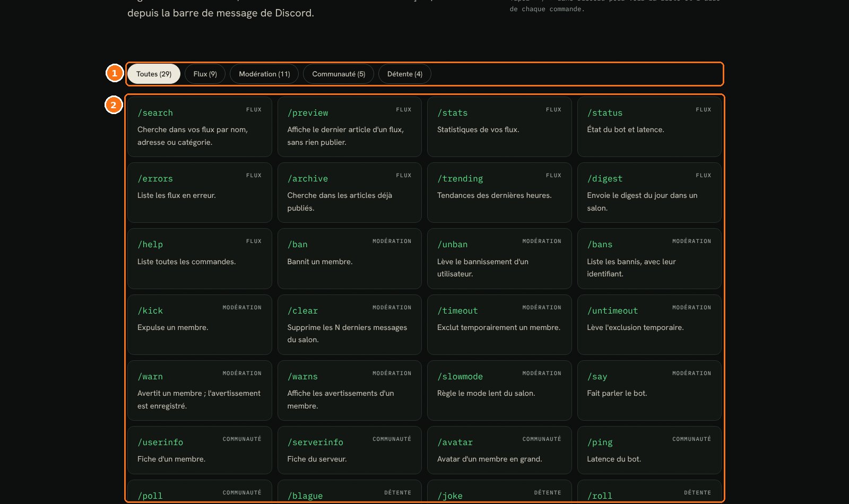Click text "Exclut temporairement un membre."
The height and width of the screenshot is (504, 849).
coord(499,327)
